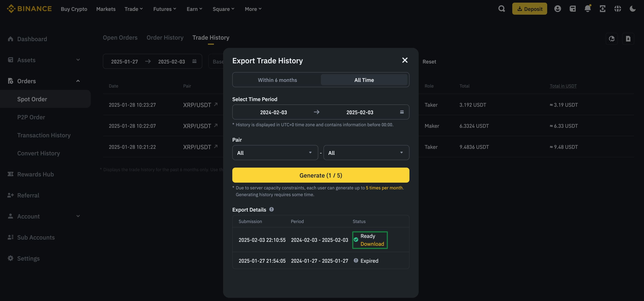Viewport: 644px width, 301px height.
Task: Click the Download link for ready export
Action: [372, 244]
